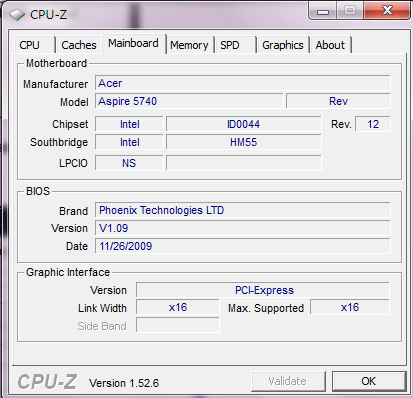Viewport: 413px width, 398px height.
Task: Click the Link Width x16 value
Action: pyautogui.click(x=178, y=307)
